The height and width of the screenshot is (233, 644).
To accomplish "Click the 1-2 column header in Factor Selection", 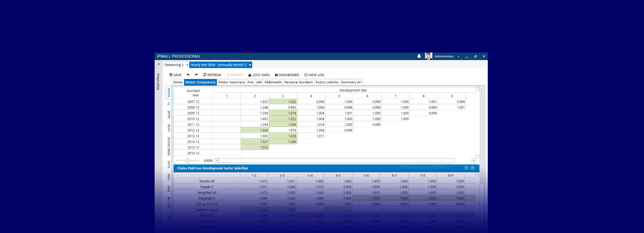I will point(254,176).
